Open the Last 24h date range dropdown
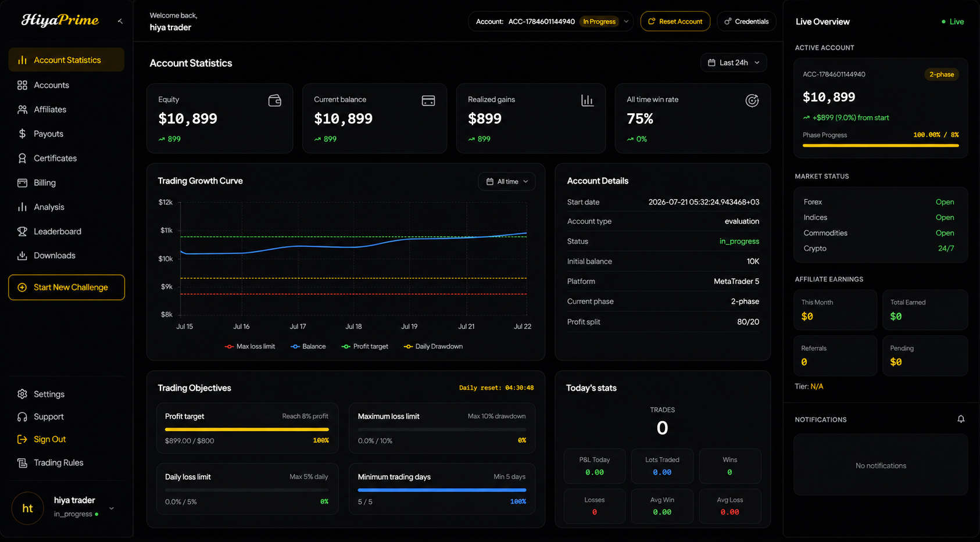The image size is (980, 542). (x=734, y=63)
